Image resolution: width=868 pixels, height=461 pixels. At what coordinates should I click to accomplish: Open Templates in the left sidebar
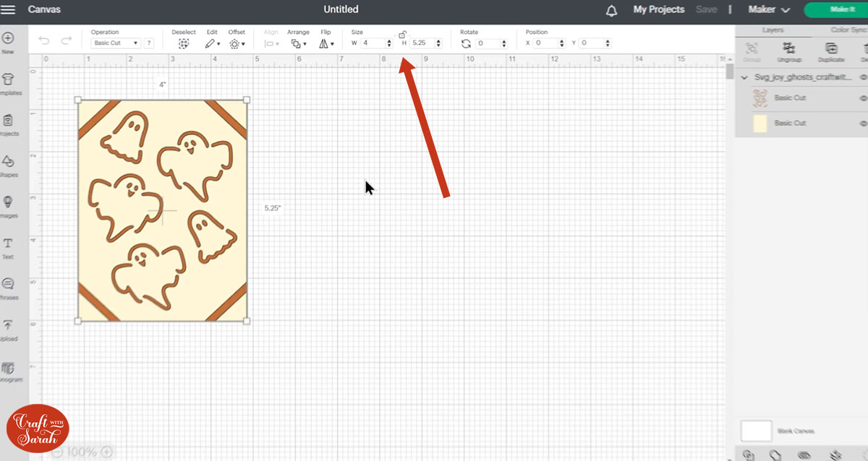(x=9, y=85)
